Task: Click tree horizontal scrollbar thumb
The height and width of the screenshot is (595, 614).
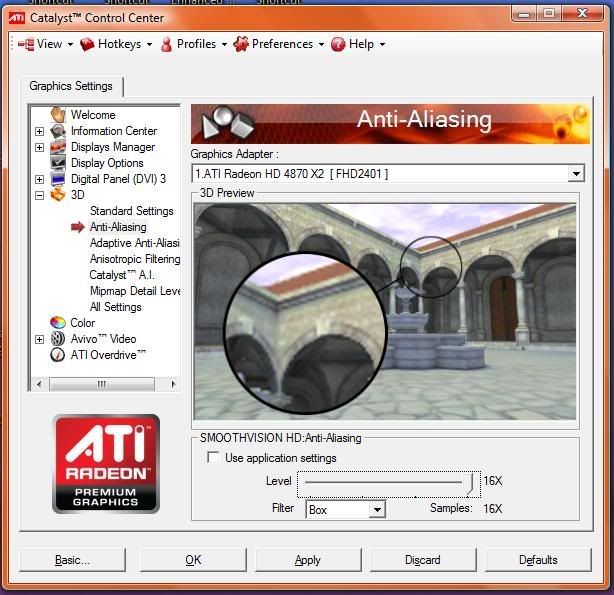Action: coord(102,384)
